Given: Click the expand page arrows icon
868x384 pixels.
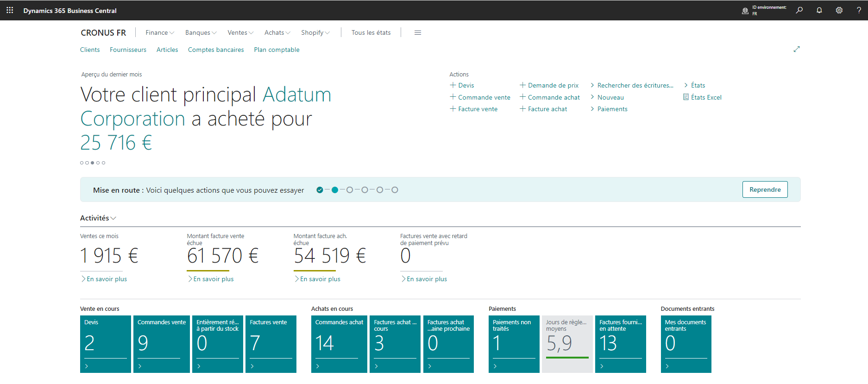Looking at the screenshot, I should click(x=797, y=49).
